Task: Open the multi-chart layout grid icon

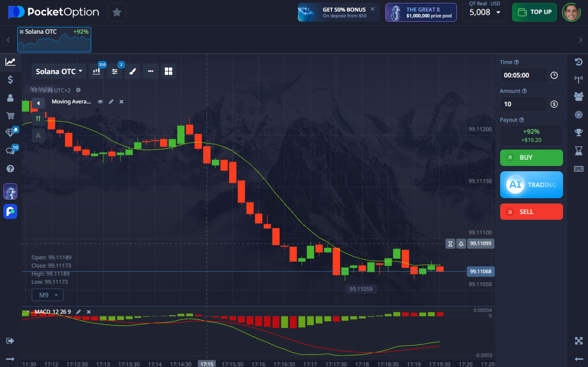Action: 168,71
